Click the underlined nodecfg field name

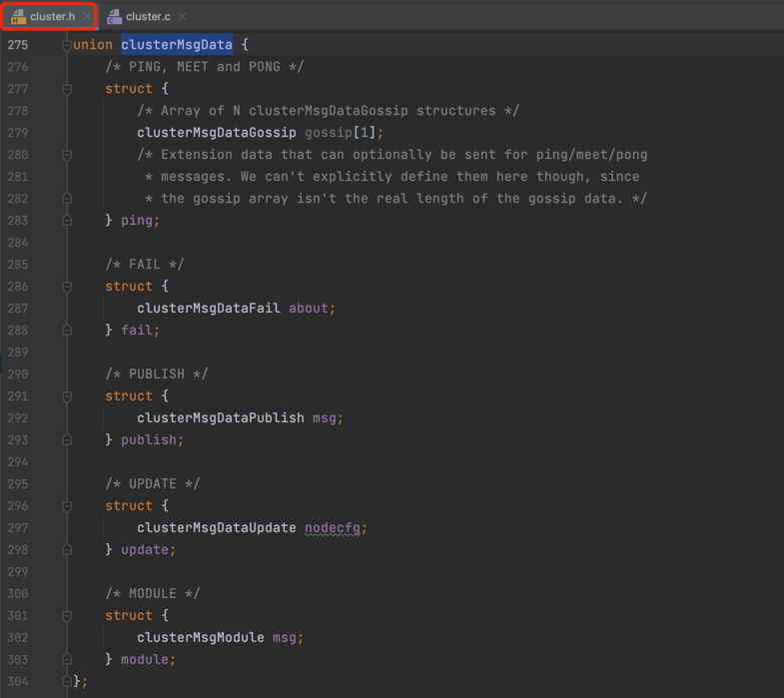coord(333,527)
